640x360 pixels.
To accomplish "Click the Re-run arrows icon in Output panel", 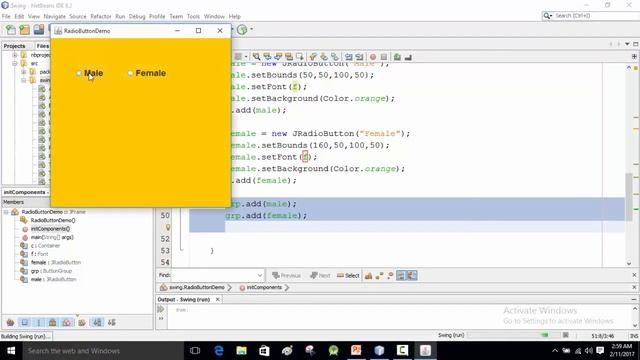I will [x=161, y=309].
